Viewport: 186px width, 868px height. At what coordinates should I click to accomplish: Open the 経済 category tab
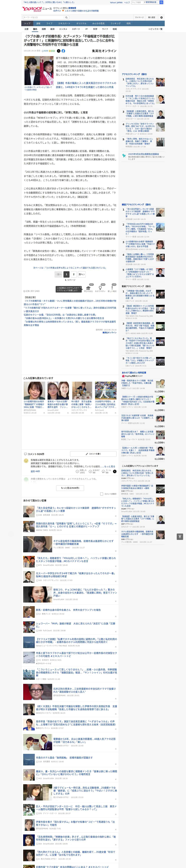click(x=52, y=29)
